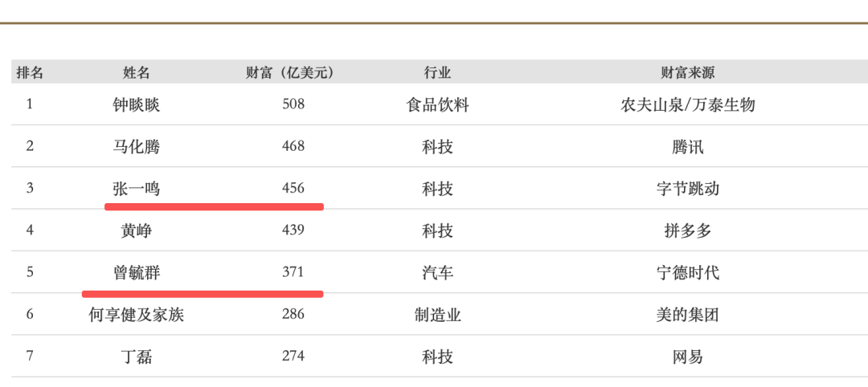Image resolution: width=868 pixels, height=387 pixels.
Task: Click the 网易 source cell
Action: click(688, 356)
